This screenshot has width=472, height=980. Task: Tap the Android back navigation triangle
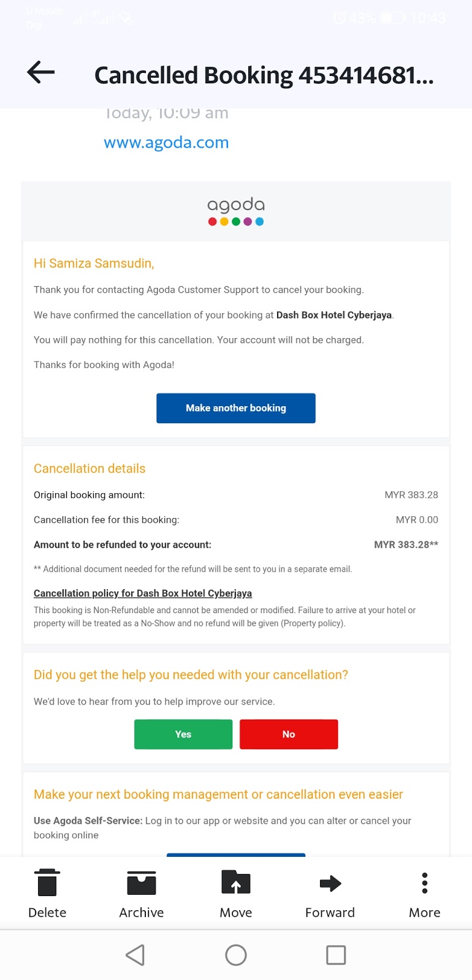(x=135, y=954)
